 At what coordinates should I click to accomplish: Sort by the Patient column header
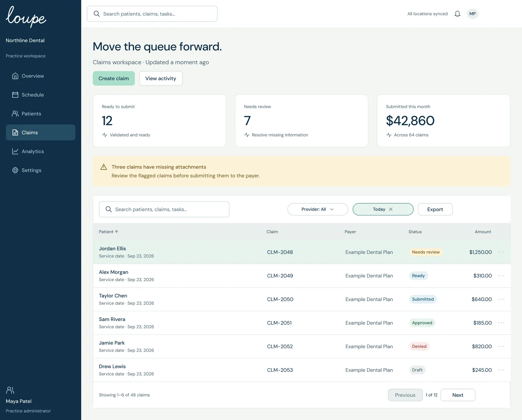pos(109,232)
